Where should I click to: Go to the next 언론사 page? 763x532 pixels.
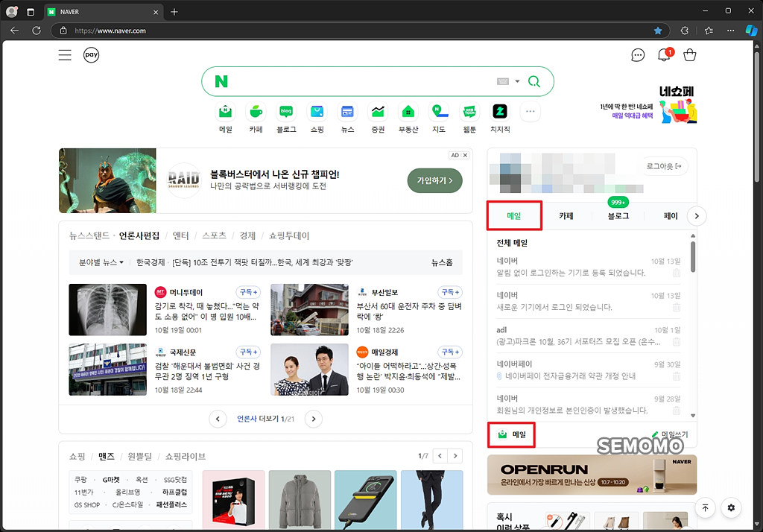coord(314,419)
